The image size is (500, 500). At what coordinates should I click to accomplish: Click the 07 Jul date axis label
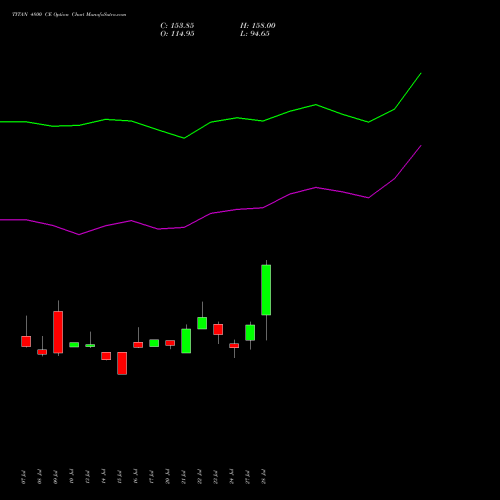(23, 477)
